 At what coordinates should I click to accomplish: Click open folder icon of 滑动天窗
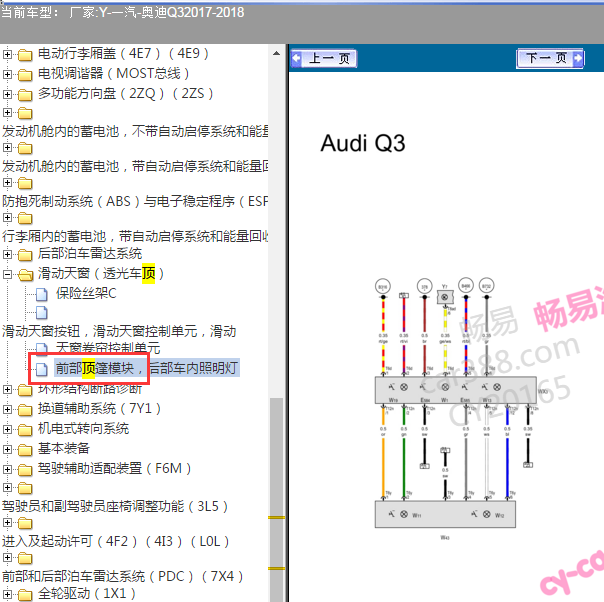(x=25, y=275)
